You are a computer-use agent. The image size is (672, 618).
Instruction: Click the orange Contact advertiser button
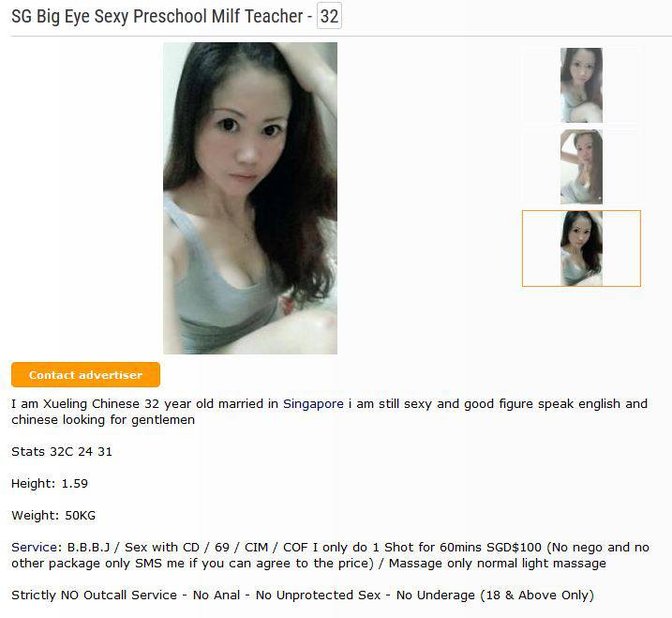(85, 374)
